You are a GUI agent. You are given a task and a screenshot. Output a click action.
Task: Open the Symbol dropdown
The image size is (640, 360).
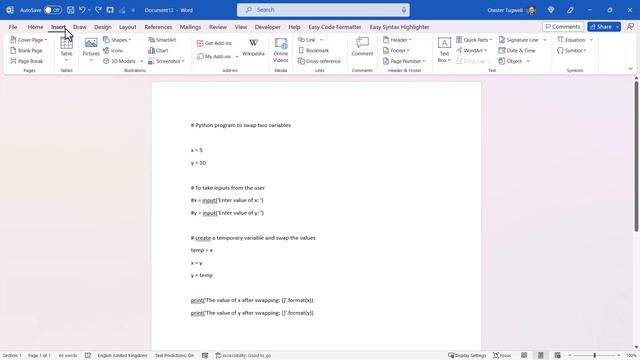pos(572,51)
